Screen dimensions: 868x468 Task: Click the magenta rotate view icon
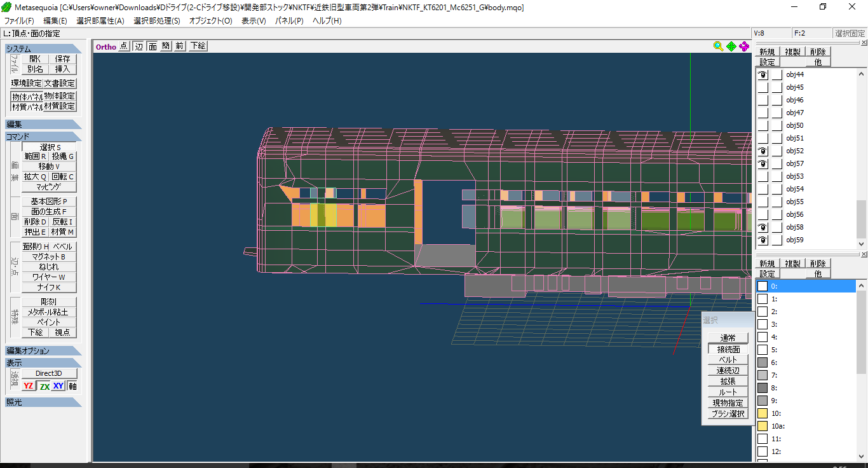(x=744, y=46)
